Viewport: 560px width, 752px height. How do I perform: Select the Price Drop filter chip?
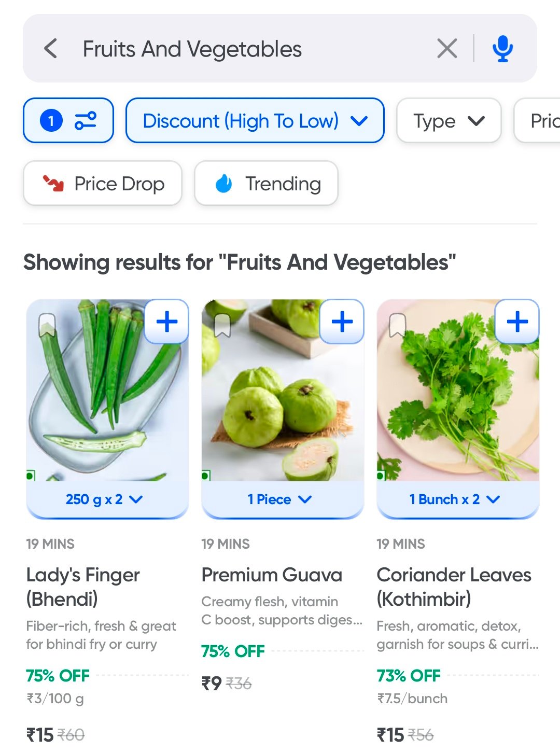point(103,184)
